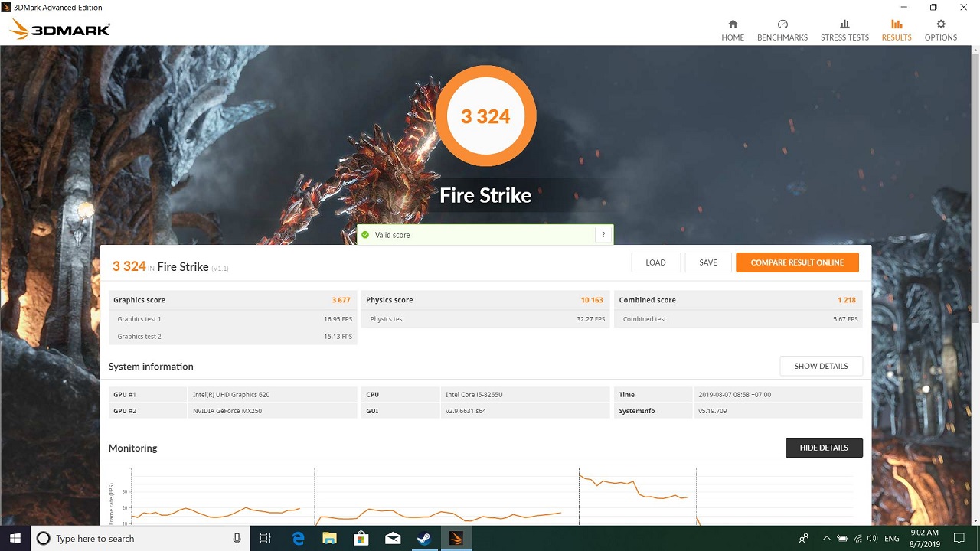The image size is (980, 551).
Task: Select SystemInfo version v5.19.709
Action: point(713,411)
